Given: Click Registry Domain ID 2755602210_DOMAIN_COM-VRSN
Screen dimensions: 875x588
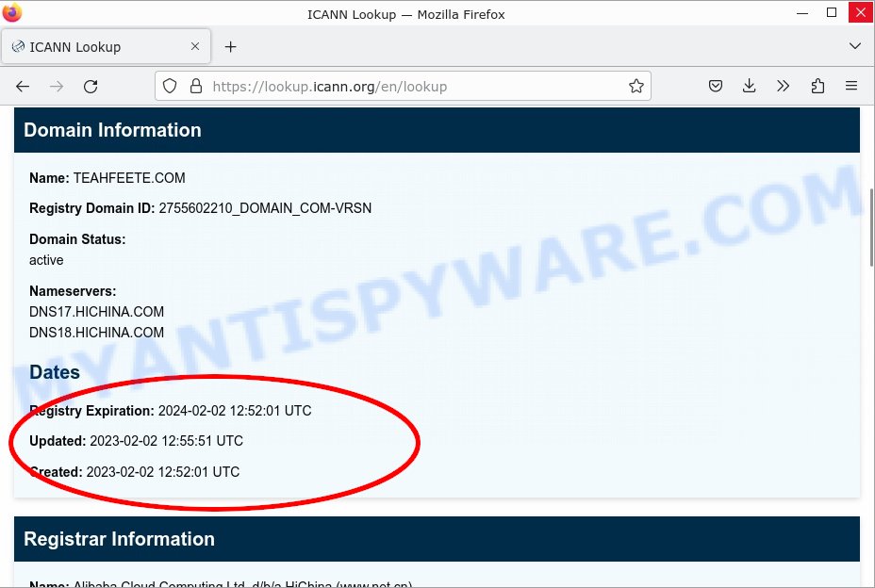Looking at the screenshot, I should (265, 208).
